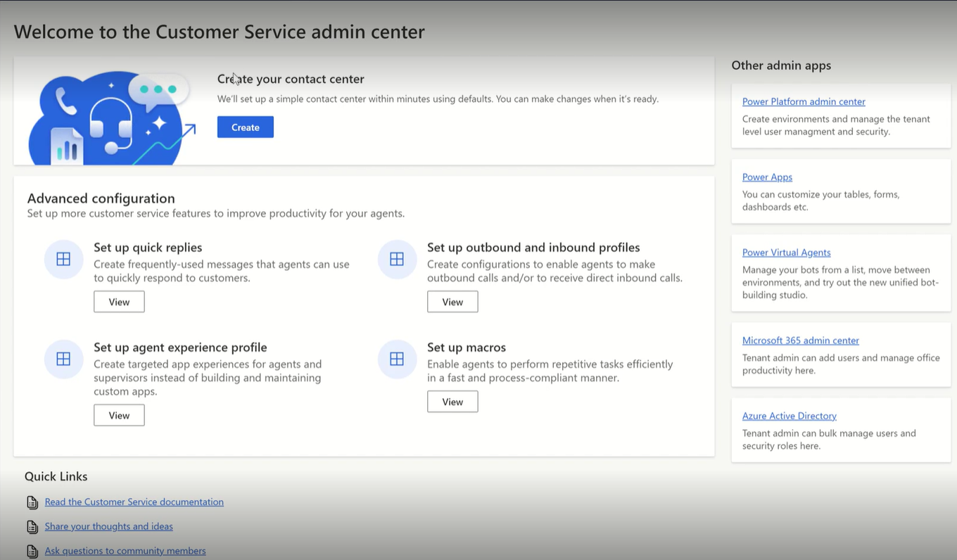The height and width of the screenshot is (560, 957).
Task: Open the Customer Service documentation link
Action: 134,502
